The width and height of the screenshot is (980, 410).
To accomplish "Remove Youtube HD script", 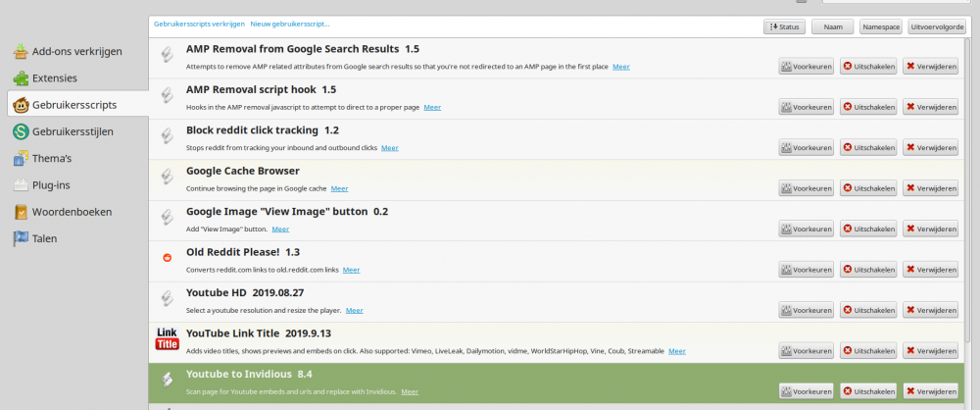I will pos(931,310).
